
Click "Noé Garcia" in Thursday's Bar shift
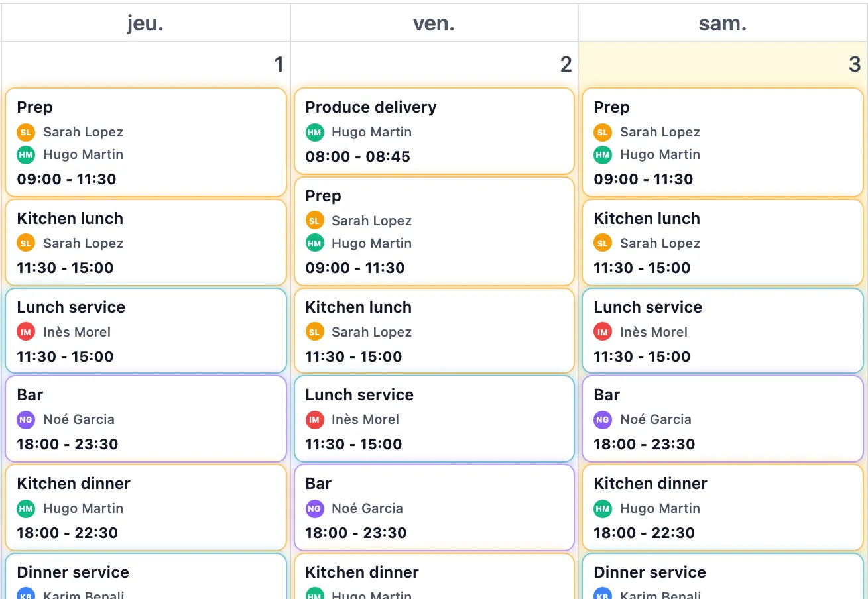(x=79, y=419)
